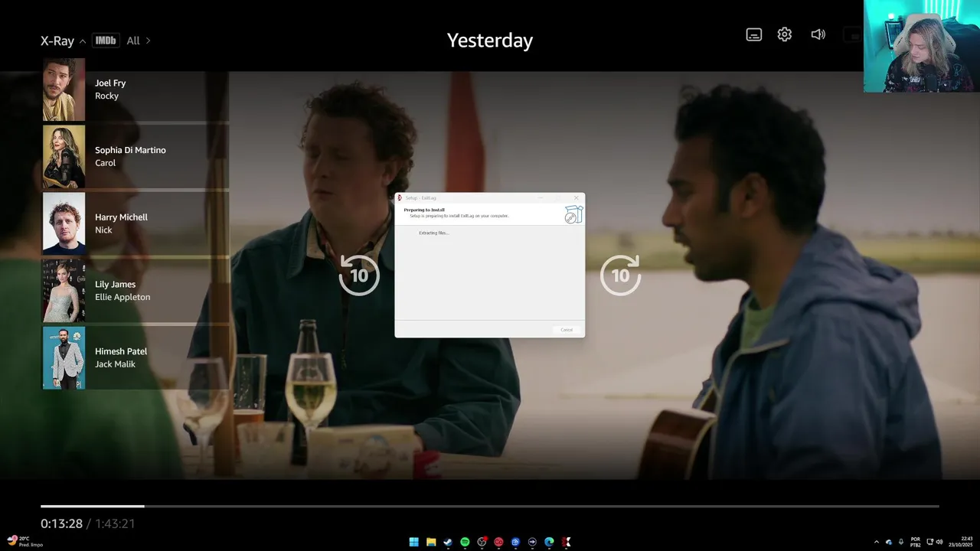Close the ExitLag setup window
The height and width of the screenshot is (551, 980).
[x=577, y=197]
